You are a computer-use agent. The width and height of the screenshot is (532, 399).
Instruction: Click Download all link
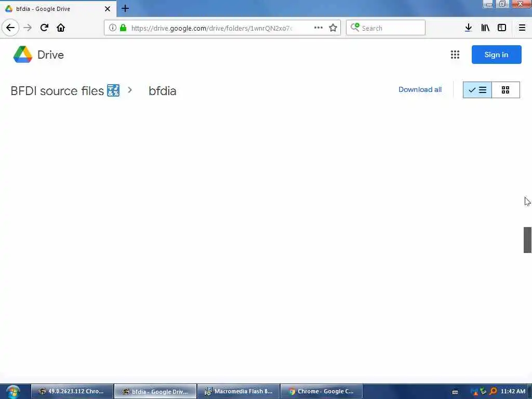coord(420,89)
